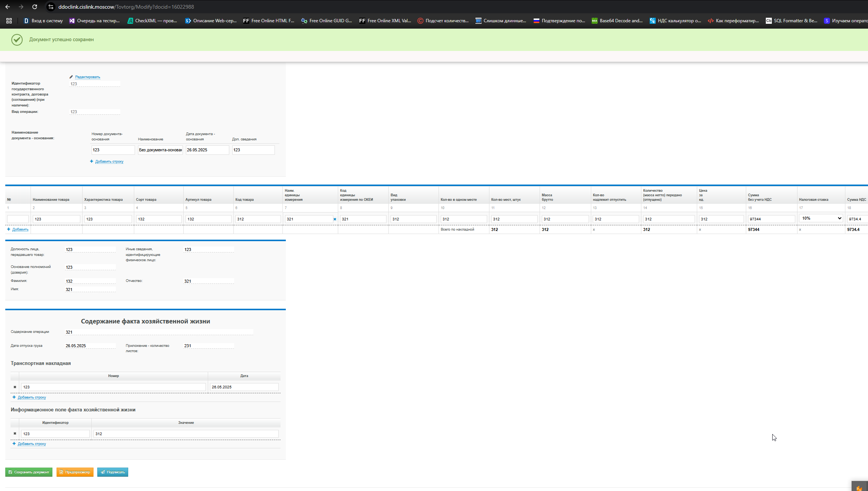Open 'Описание Web-сер...' bookmark

click(211, 21)
